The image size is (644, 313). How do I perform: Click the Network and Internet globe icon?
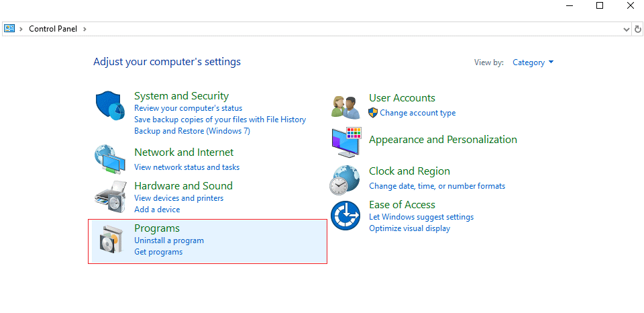click(x=110, y=159)
